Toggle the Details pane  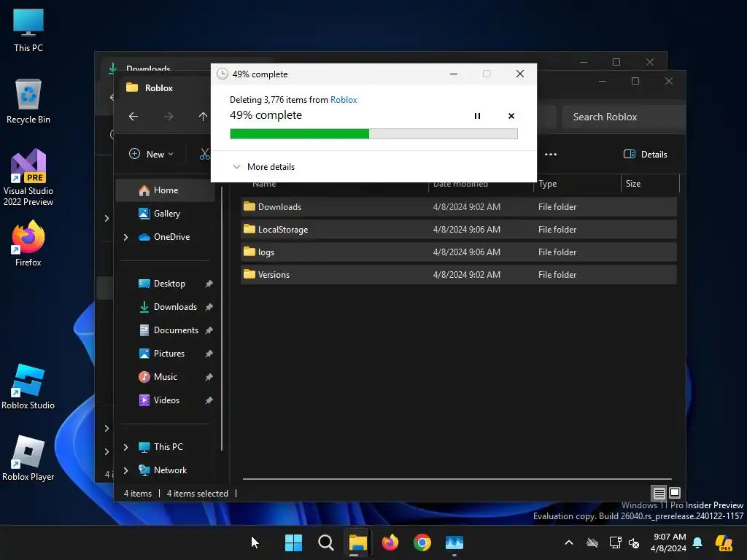coord(645,155)
